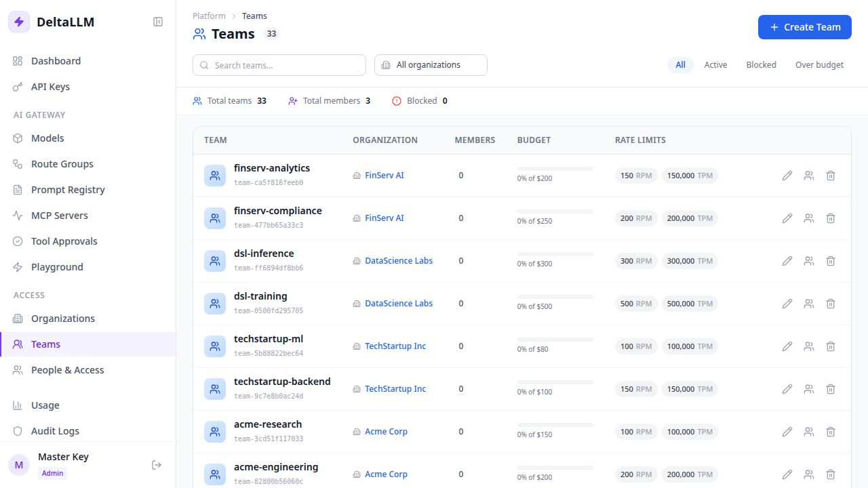This screenshot has height=488, width=868.
Task: Open People & Access page
Action: pos(88,370)
